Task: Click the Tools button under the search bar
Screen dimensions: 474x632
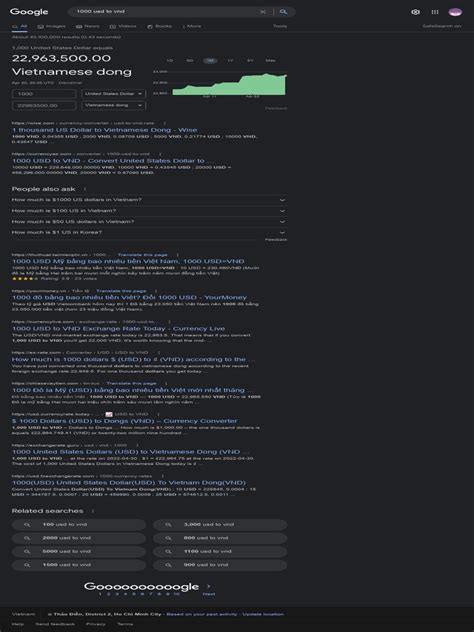Action: point(280,26)
